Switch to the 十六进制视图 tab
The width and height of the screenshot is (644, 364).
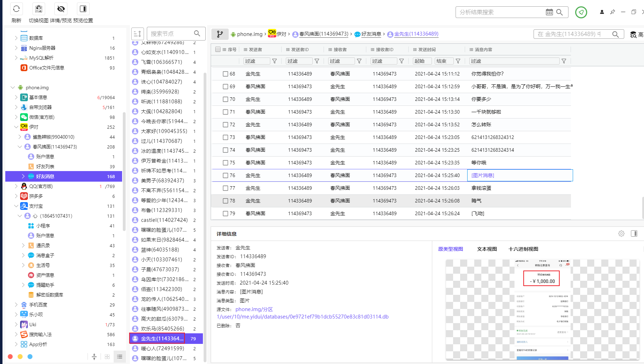[523, 249]
